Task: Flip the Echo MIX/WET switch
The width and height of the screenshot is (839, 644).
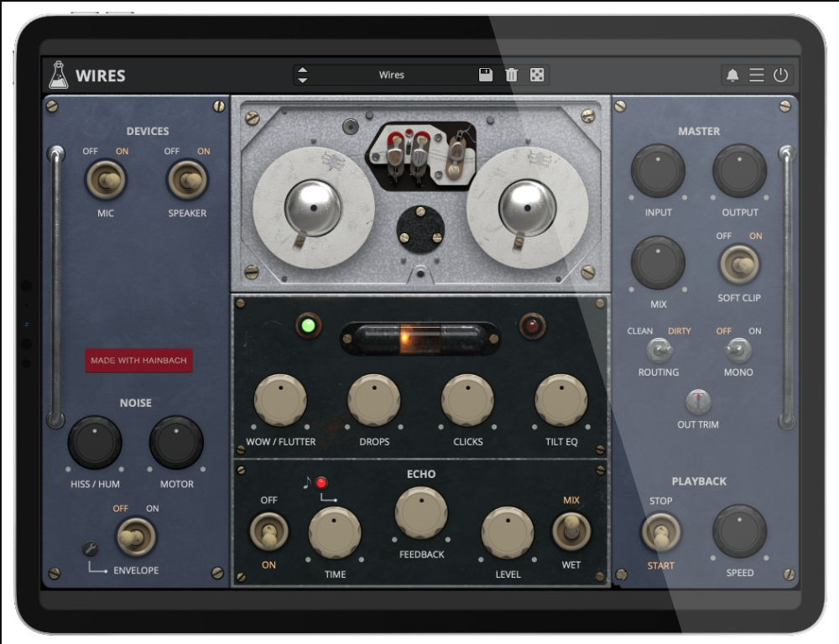Action: click(x=571, y=530)
